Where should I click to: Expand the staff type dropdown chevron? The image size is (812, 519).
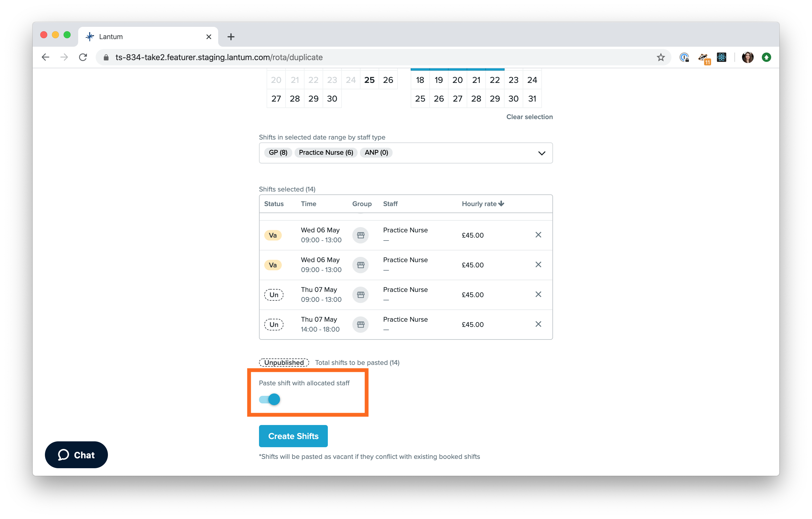tap(542, 153)
